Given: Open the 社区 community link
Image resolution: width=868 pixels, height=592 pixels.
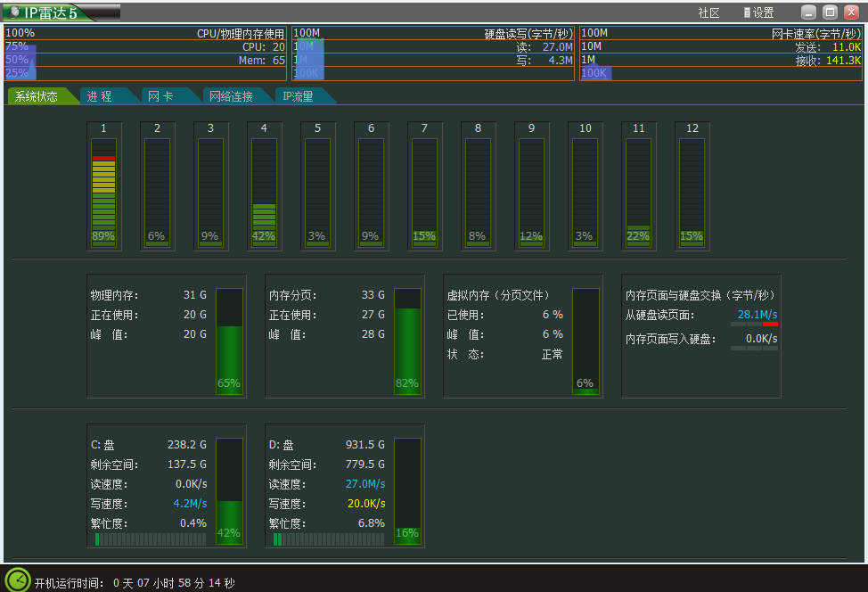Looking at the screenshot, I should pos(708,12).
